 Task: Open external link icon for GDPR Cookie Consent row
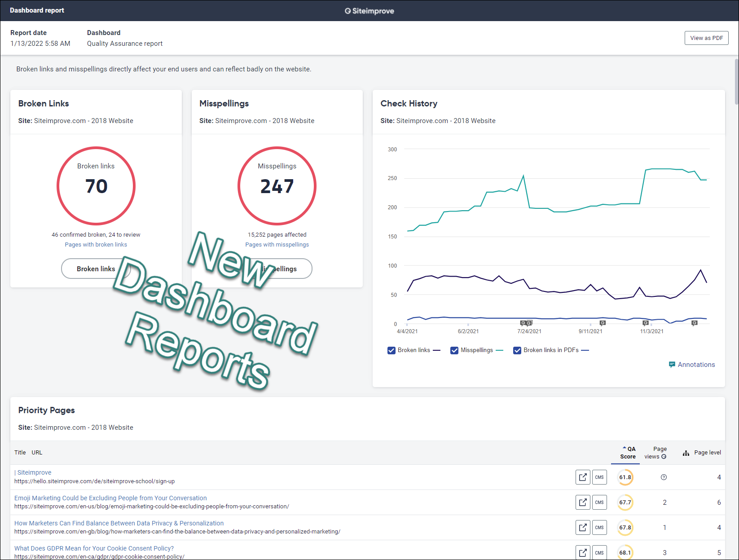point(583,552)
